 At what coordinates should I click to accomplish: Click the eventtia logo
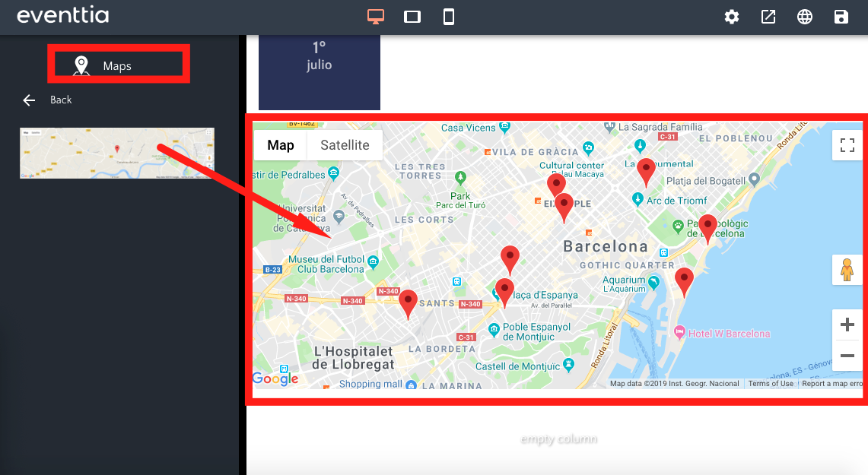click(63, 16)
